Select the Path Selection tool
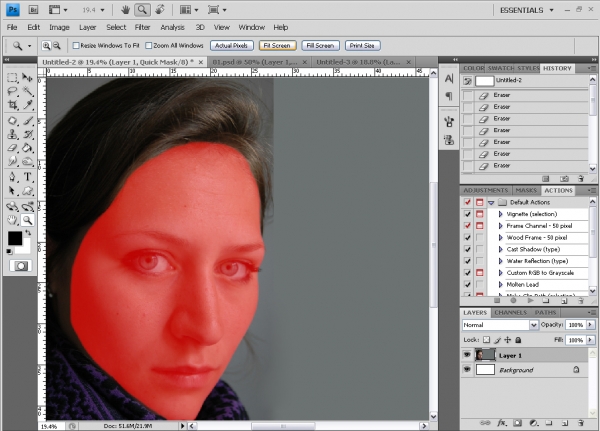600x431 pixels. [x=12, y=190]
